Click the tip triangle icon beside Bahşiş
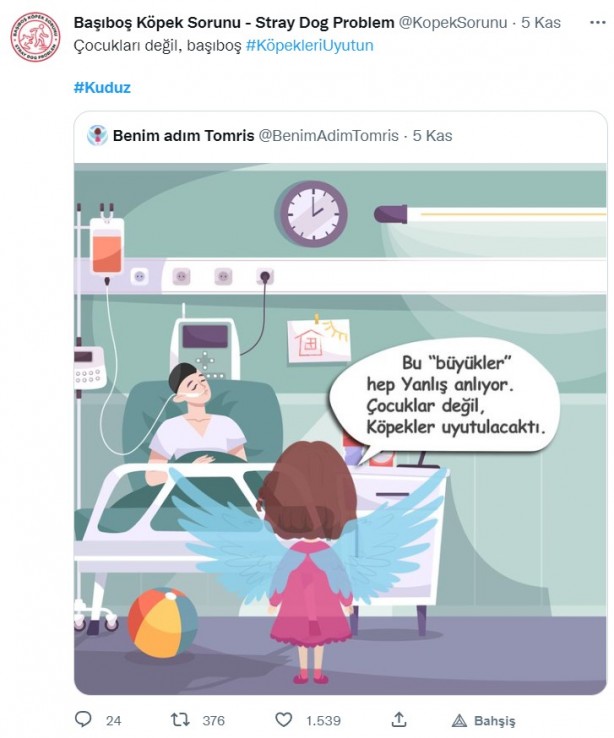614x738 pixels. tap(459, 720)
